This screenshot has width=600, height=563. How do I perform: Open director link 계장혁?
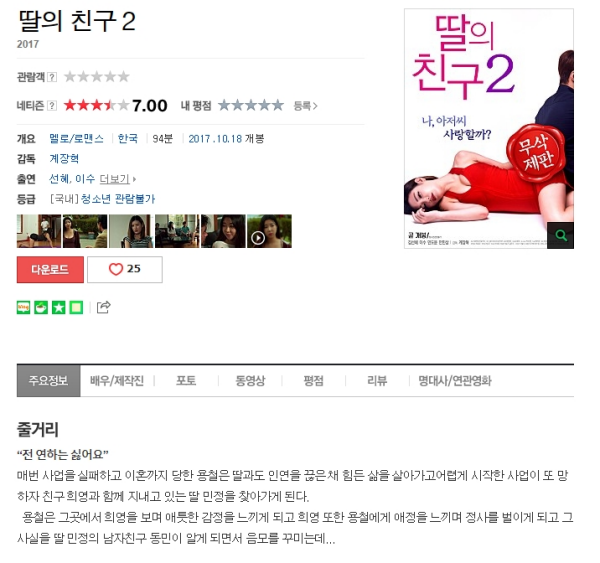[x=64, y=159]
